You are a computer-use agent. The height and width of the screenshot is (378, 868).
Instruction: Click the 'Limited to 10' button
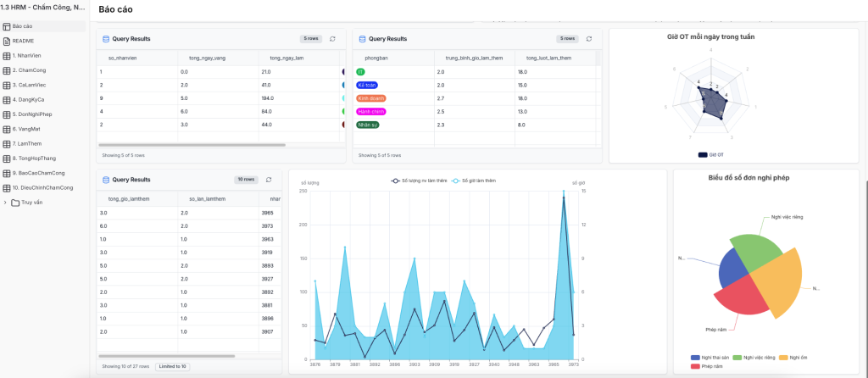[x=171, y=366]
